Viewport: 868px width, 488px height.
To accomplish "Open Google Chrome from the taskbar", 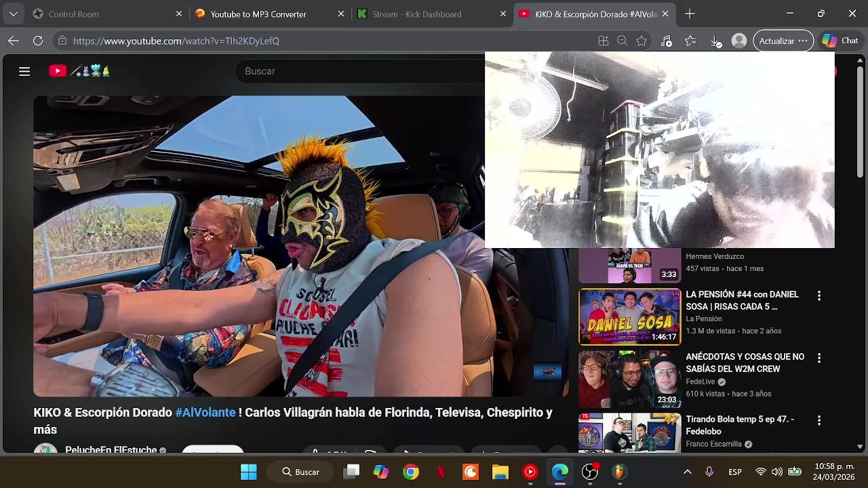I will tap(411, 472).
